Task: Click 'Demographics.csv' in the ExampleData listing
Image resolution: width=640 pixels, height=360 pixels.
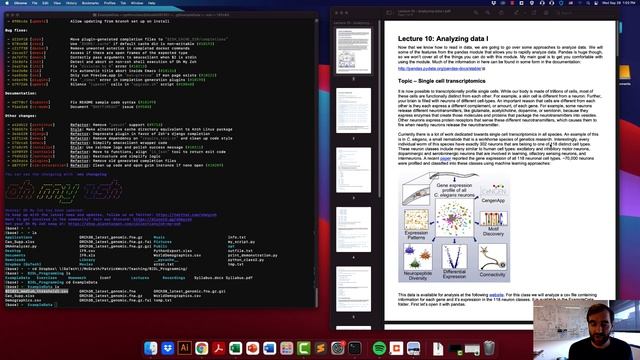Action: tap(23, 300)
